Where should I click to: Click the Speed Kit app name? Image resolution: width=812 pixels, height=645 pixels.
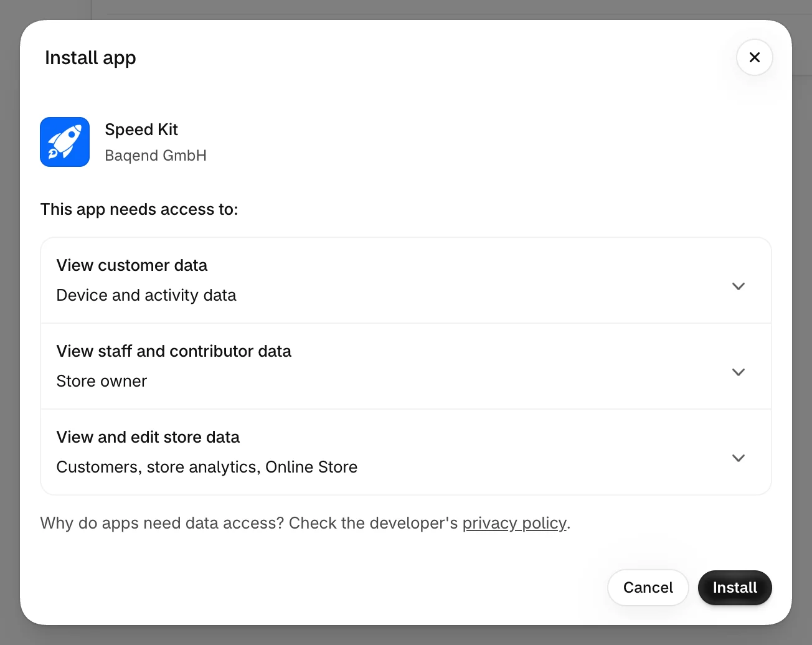[141, 129]
